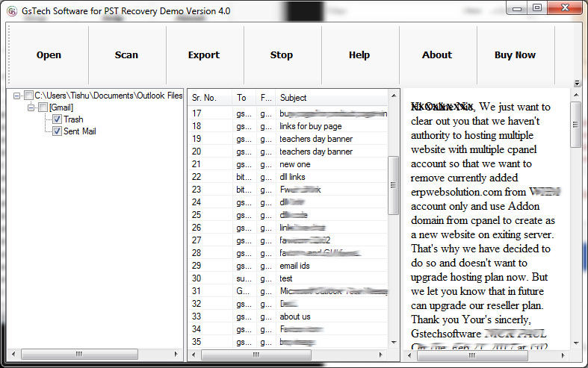Click the To cell of row 31 (G...)
588x368 pixels.
(x=243, y=291)
